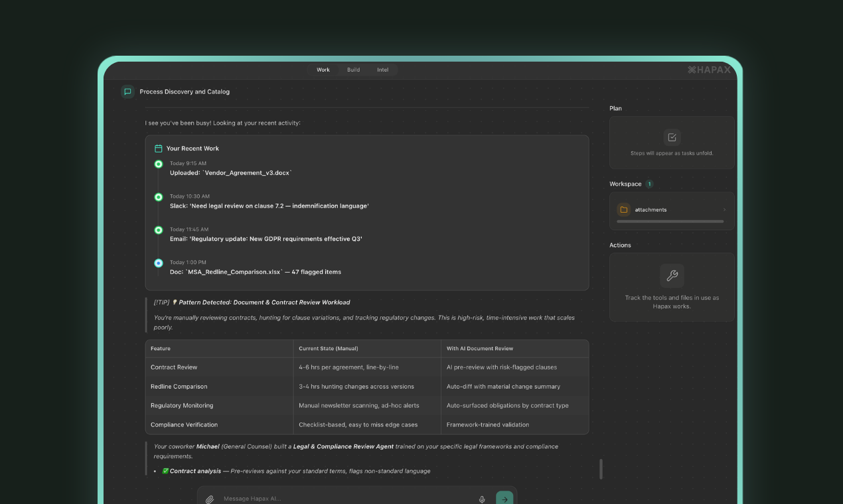The image size is (843, 504).
Task: Open the Intel tab
Action: click(382, 69)
